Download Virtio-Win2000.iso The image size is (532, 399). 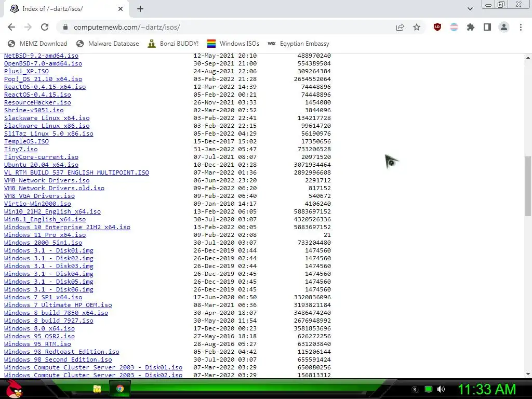pyautogui.click(x=37, y=204)
